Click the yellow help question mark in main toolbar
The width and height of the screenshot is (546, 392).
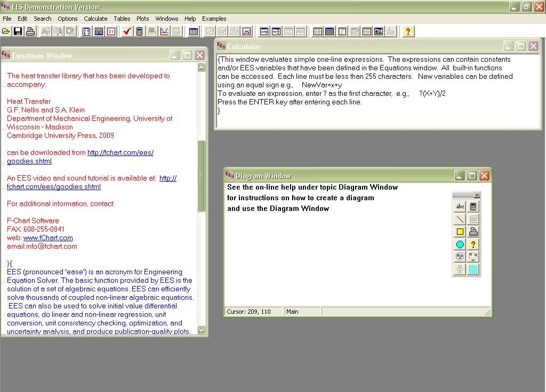408,31
